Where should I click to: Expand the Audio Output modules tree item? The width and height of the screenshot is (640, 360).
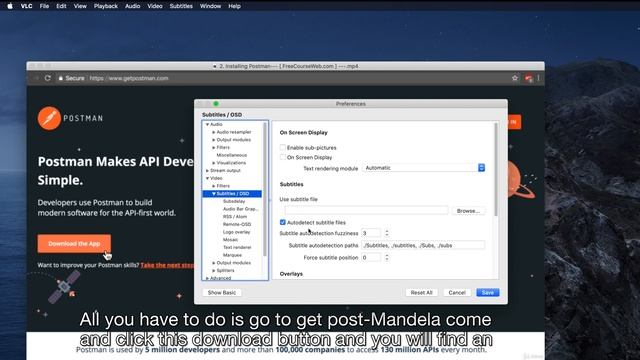pos(213,140)
